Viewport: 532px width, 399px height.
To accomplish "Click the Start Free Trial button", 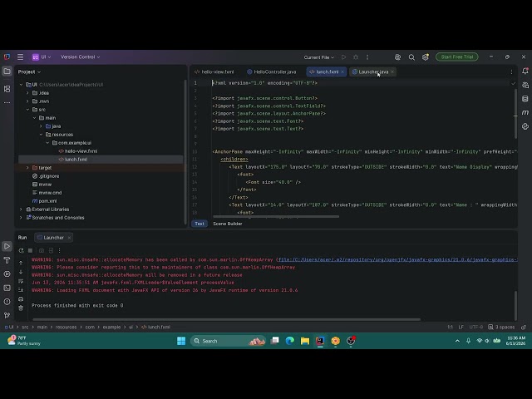I will pos(456,57).
